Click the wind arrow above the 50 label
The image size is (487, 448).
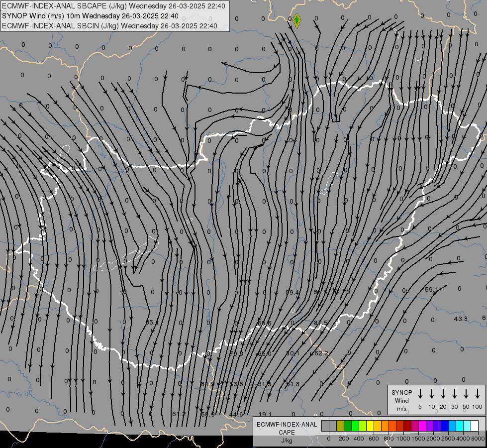466,394
